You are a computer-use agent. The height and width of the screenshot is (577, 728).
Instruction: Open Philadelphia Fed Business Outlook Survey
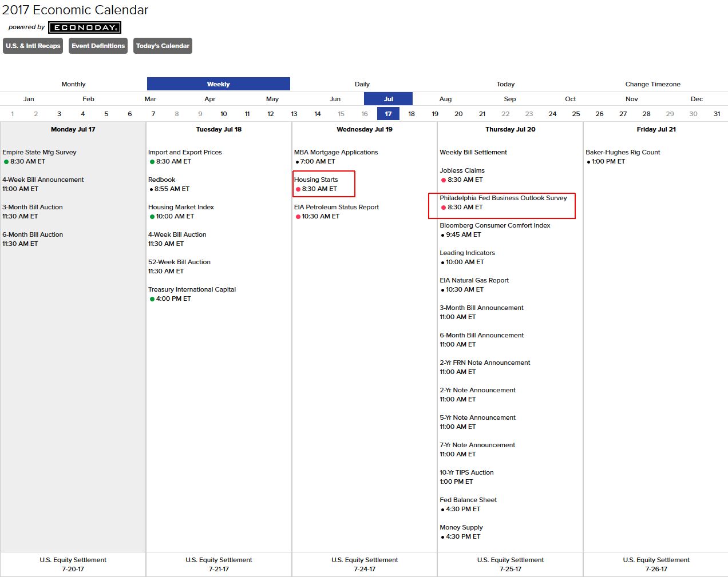(503, 198)
